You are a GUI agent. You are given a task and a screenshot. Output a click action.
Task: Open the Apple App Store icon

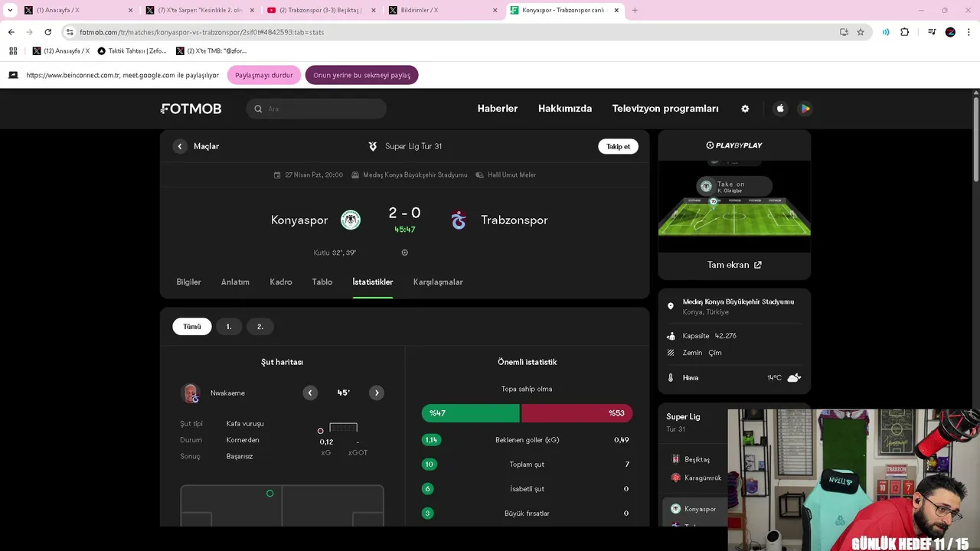[780, 109]
